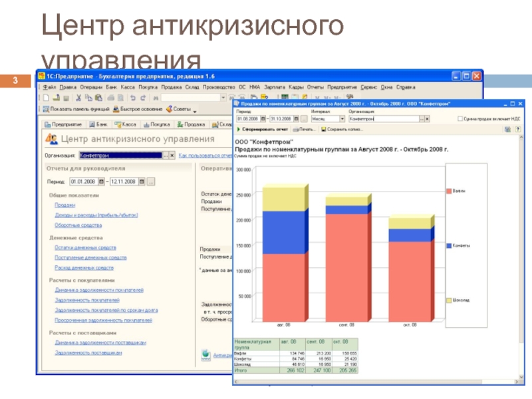The width and height of the screenshot is (532, 399).
Task: Click the yellow Шоколад legend swatch
Action: [449, 301]
